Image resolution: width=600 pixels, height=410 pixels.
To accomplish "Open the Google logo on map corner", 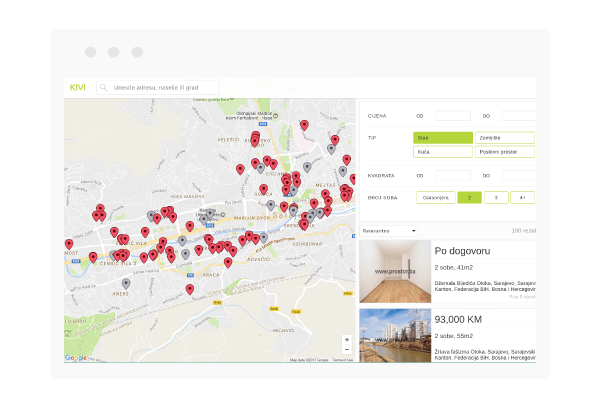I will tap(75, 358).
